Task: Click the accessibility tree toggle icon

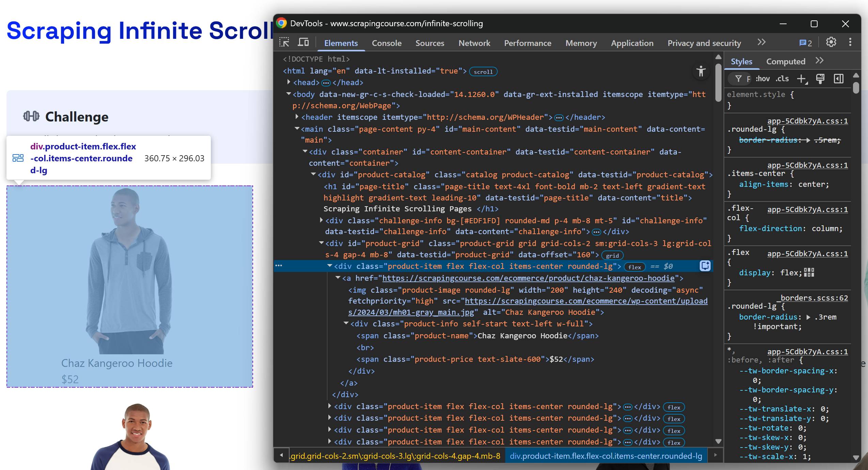Action: coord(701,71)
